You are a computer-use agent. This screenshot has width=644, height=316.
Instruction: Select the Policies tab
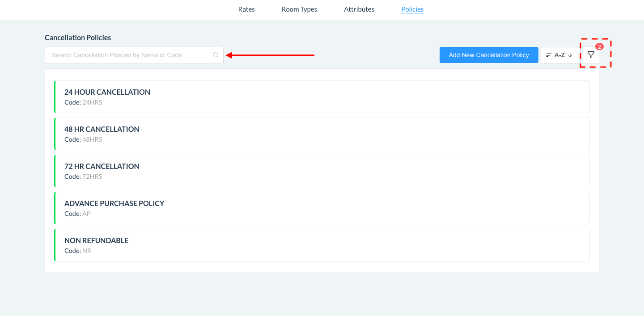412,9
